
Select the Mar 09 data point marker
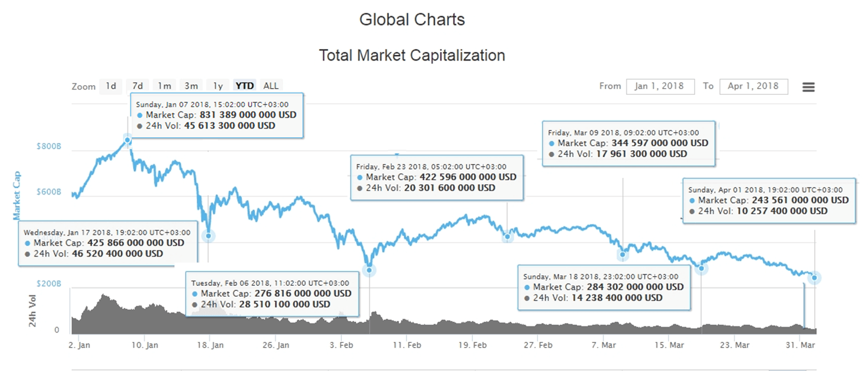(x=623, y=254)
